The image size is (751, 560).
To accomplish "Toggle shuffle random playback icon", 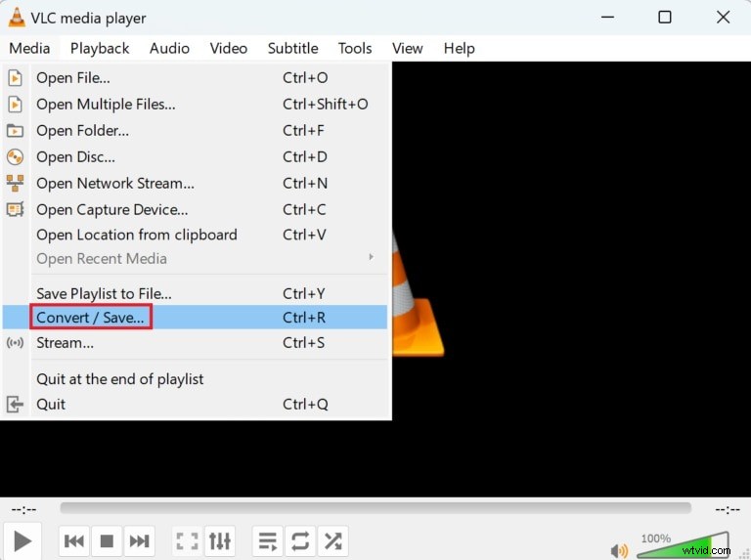I will coord(332,541).
